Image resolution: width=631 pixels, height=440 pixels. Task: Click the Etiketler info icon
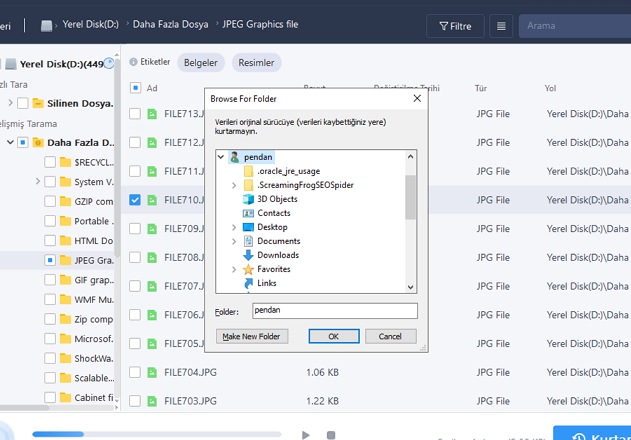[134, 62]
